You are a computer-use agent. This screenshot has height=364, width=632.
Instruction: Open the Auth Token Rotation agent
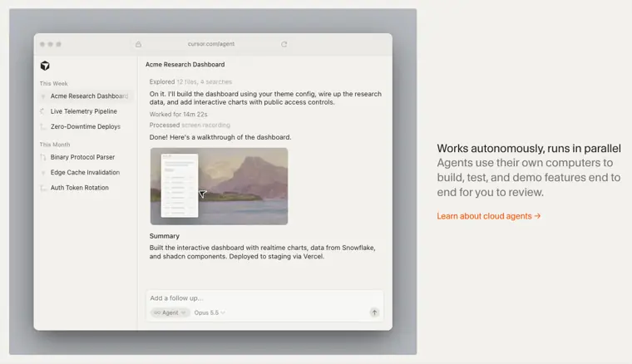click(x=79, y=188)
